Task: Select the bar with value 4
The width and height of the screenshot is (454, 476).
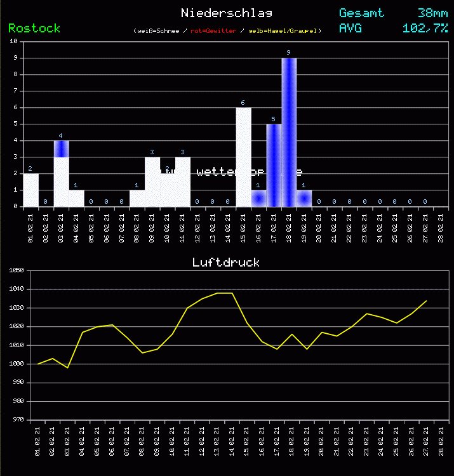Action: click(61, 173)
